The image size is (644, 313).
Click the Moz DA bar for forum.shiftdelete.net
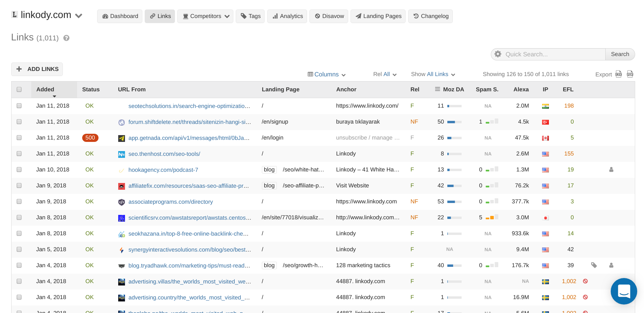pyautogui.click(x=454, y=122)
